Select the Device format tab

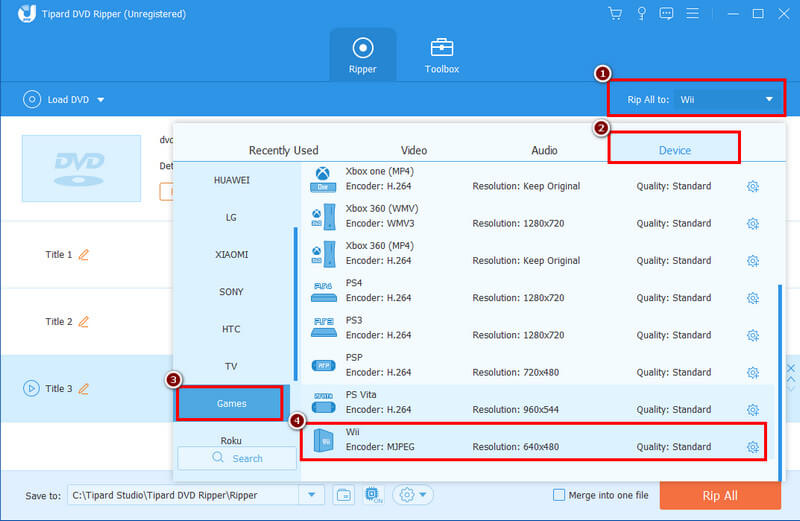click(x=674, y=150)
